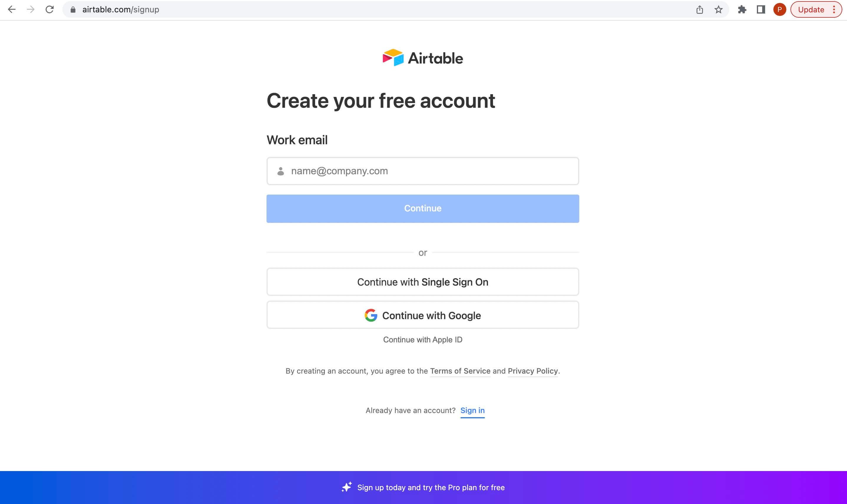This screenshot has width=847, height=504.
Task: Click the work email input field
Action: 423,171
